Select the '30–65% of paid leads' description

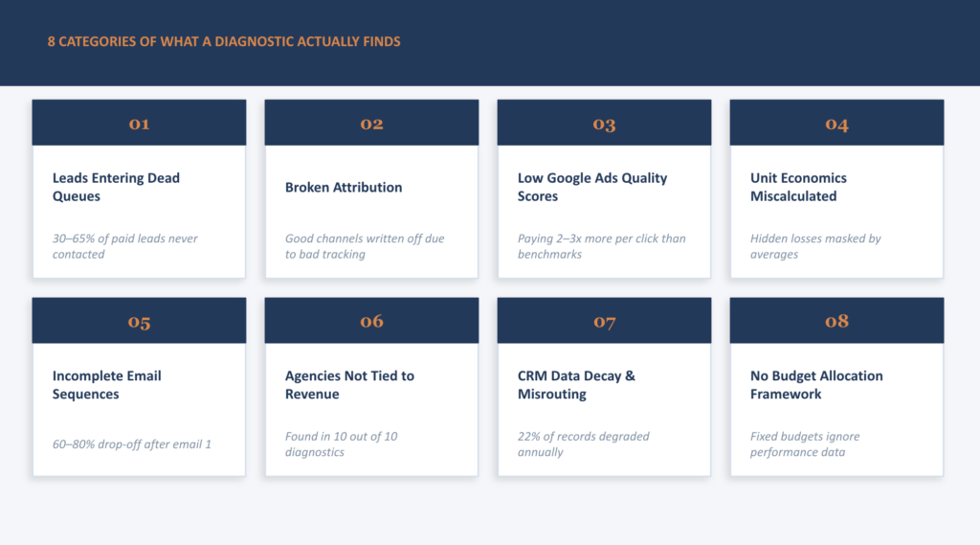124,246
